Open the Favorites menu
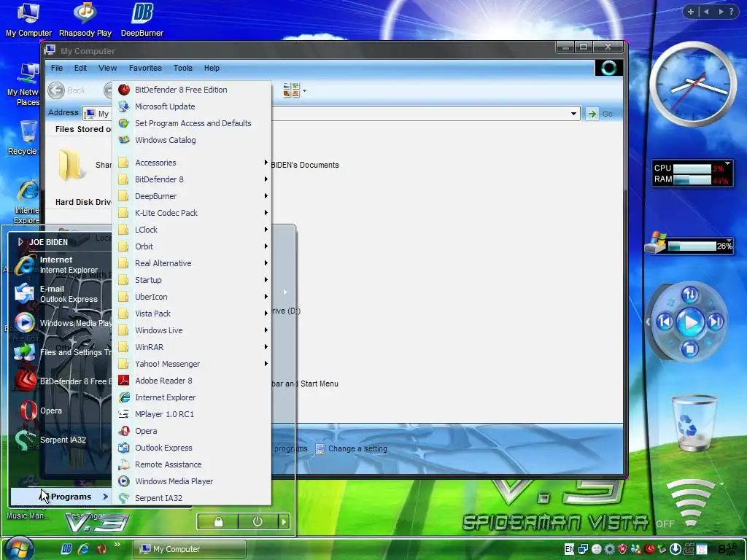Image resolution: width=747 pixels, height=560 pixels. pyautogui.click(x=145, y=68)
